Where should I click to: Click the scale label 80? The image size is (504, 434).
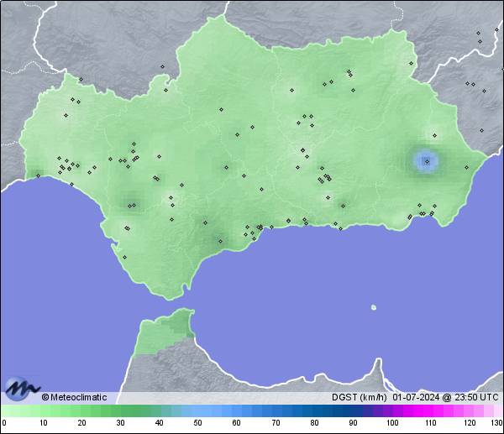coord(314,422)
